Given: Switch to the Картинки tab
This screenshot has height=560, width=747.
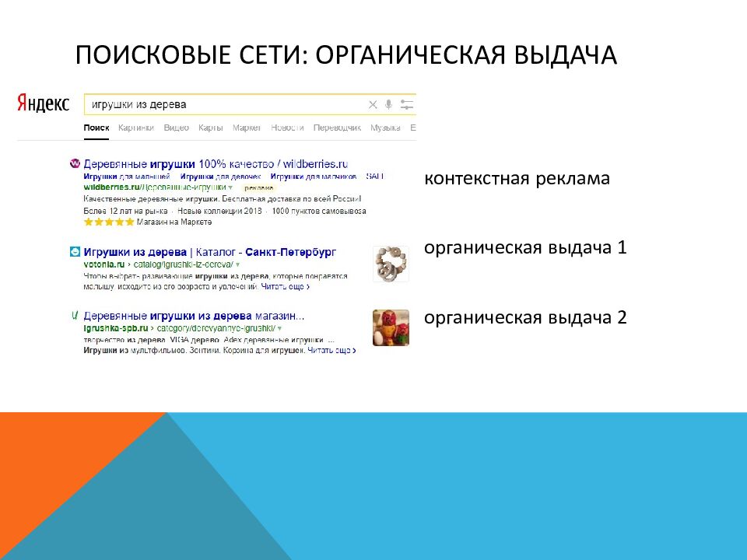Looking at the screenshot, I should click(x=136, y=128).
